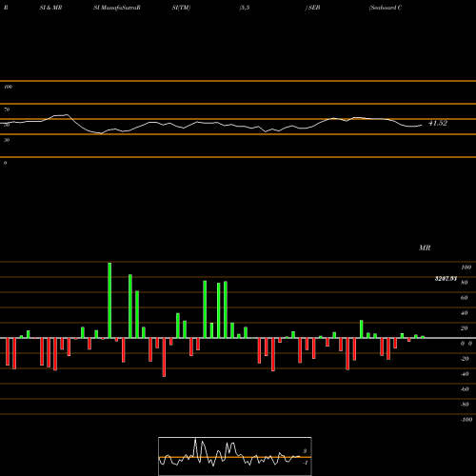
Task: Click the 60 scale label in MR panel
Action: 464,298
